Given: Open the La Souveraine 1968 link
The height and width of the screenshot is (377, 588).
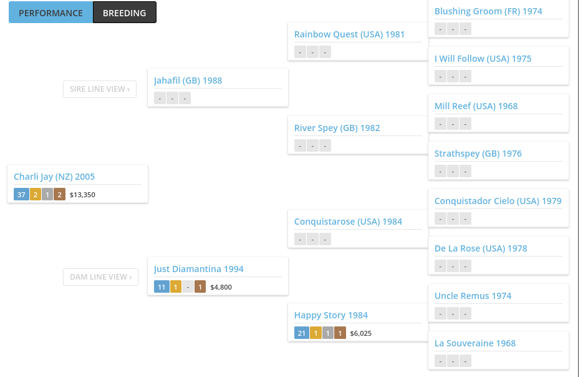Looking at the screenshot, I should coord(475,343).
